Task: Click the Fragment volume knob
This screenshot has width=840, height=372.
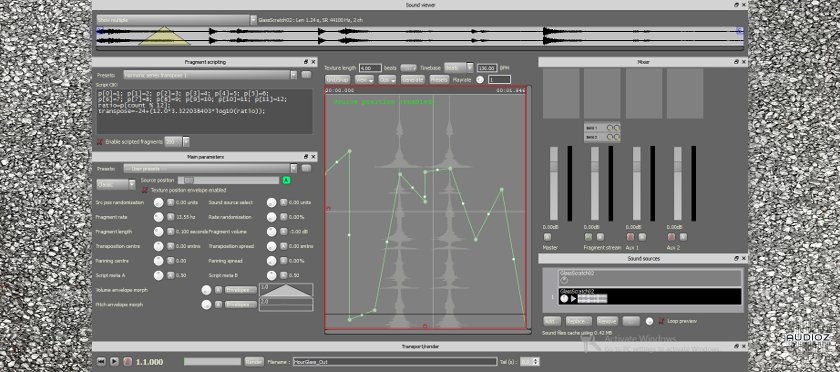Action: 272,232
